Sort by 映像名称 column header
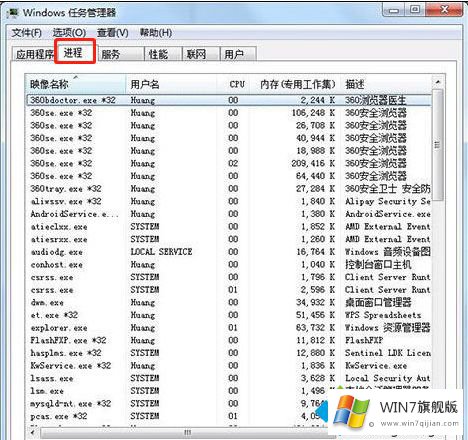This screenshot has height=440, width=468. pyautogui.click(x=76, y=84)
